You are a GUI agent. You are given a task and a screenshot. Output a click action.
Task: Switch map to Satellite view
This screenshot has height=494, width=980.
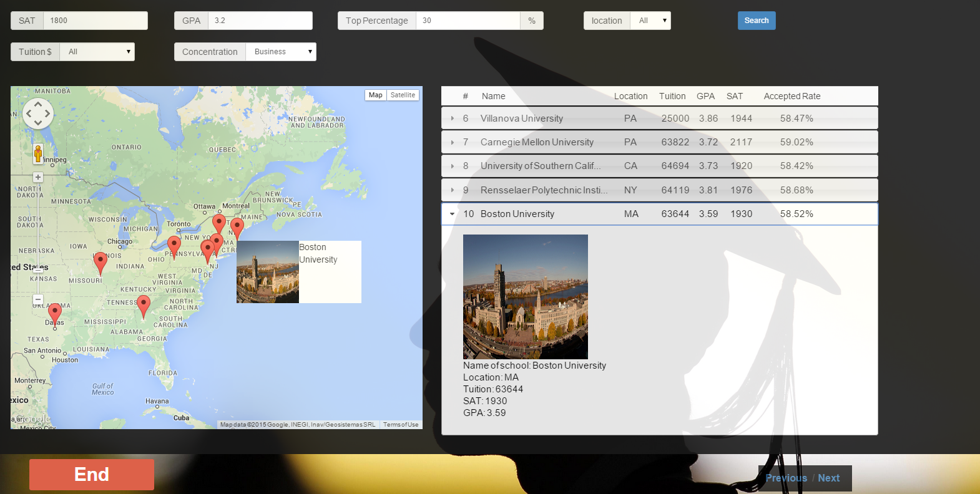click(x=403, y=95)
